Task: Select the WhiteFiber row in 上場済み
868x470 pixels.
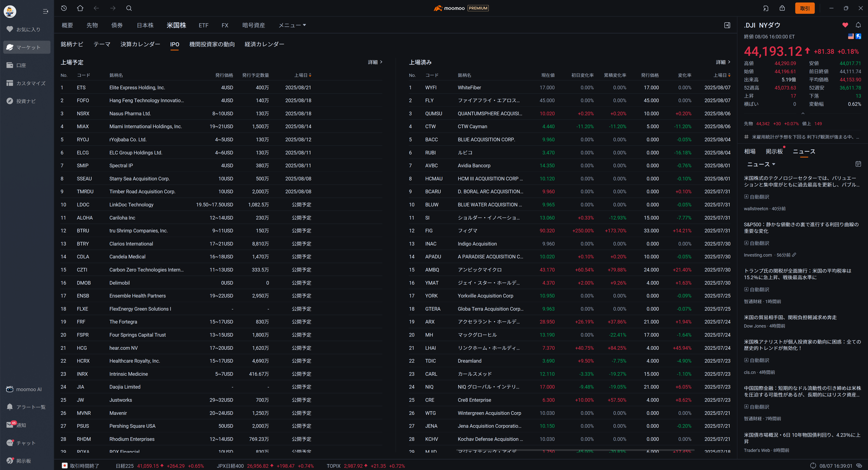Action: coord(570,87)
